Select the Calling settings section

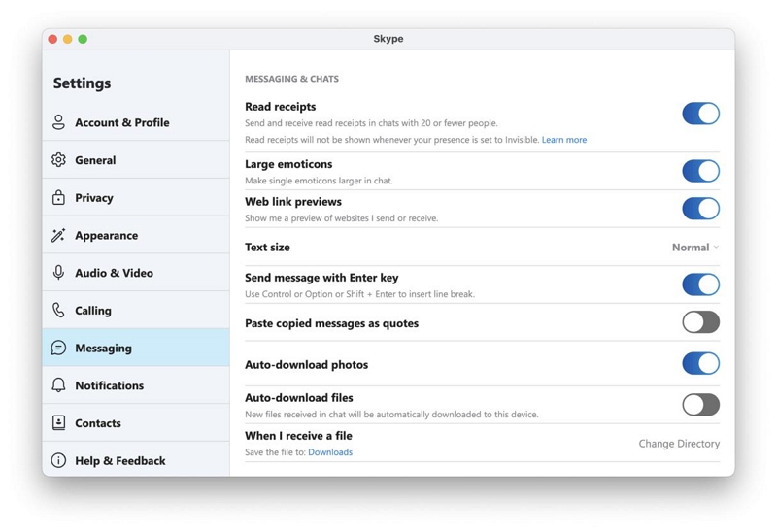coord(136,310)
